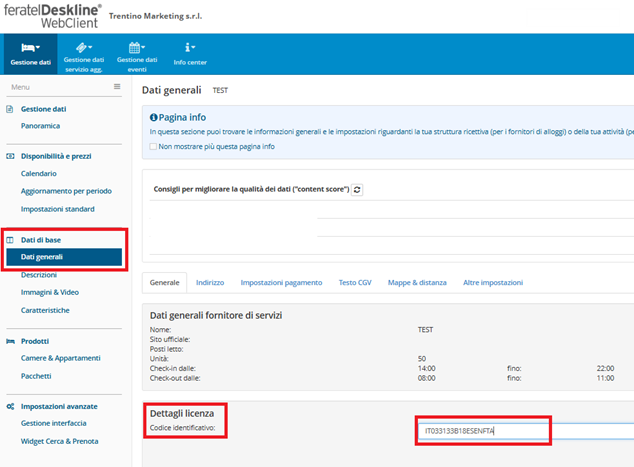
Task: Click the Unità value 50
Action: (x=422, y=359)
